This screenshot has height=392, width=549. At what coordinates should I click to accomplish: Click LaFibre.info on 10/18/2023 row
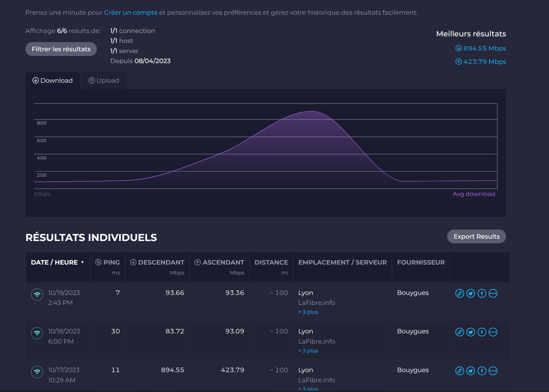tap(317, 341)
